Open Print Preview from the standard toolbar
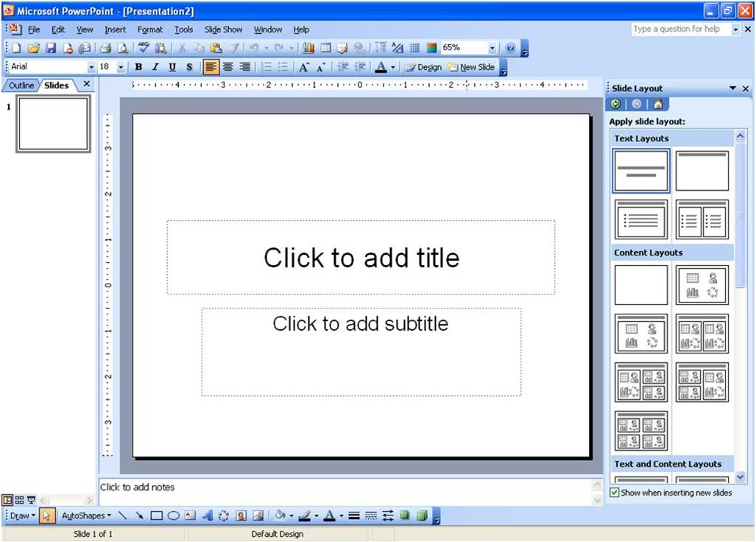756x542 pixels. [x=123, y=48]
